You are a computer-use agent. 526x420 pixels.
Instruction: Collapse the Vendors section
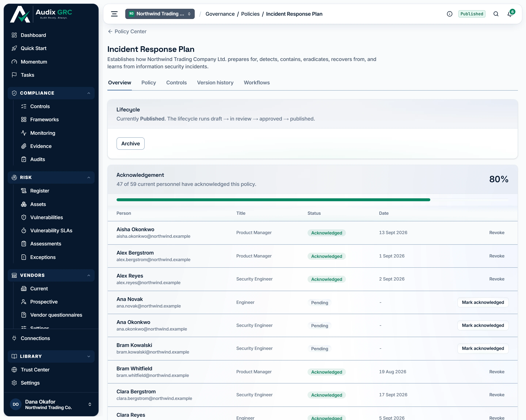tap(51, 275)
